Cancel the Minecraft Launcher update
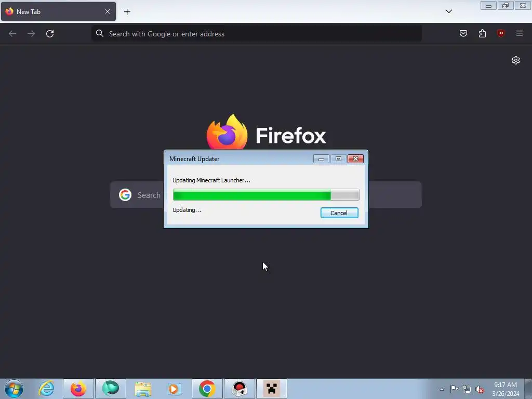This screenshot has height=399, width=532. [339, 212]
